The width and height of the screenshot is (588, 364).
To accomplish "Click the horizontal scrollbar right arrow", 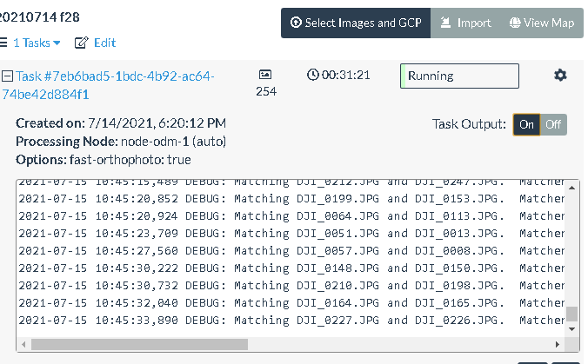I will (x=559, y=344).
